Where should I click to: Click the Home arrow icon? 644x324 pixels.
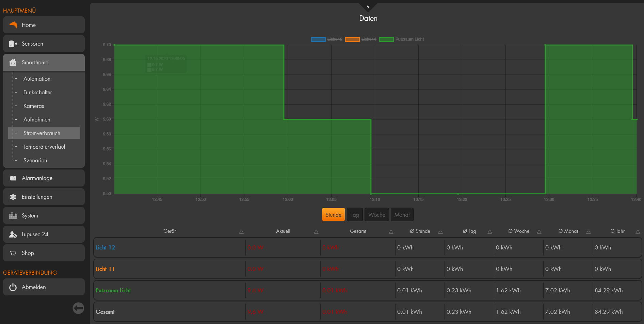(13, 25)
